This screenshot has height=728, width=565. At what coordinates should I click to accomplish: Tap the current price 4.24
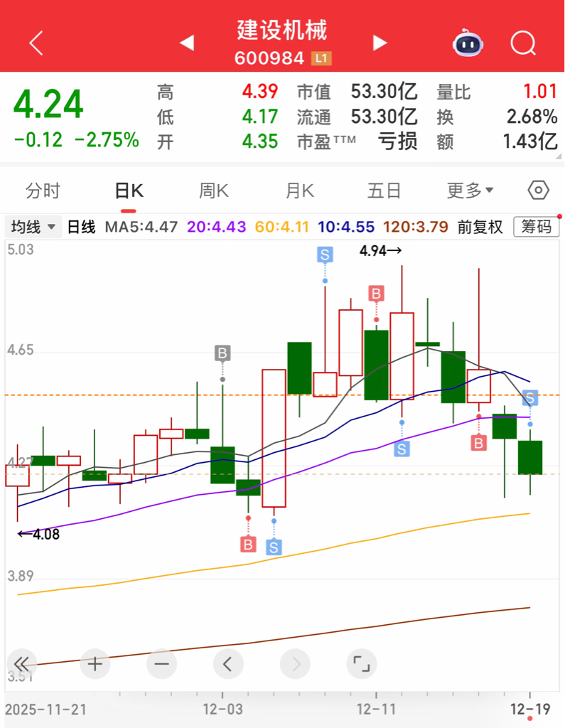click(48, 104)
